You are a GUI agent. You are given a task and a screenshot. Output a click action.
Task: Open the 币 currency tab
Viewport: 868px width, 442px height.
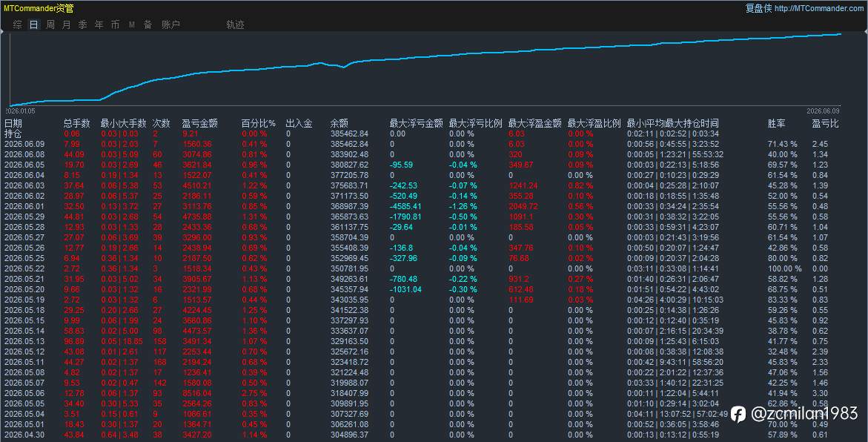click(115, 24)
